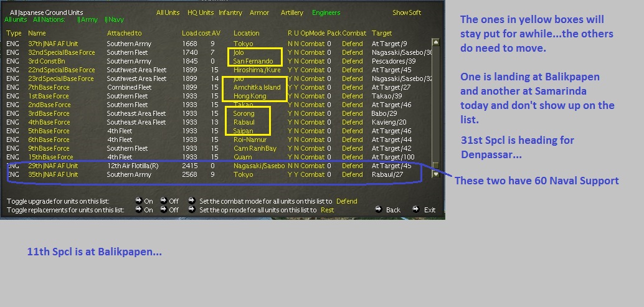Cycle the Defend combat mode value at bottom

pyautogui.click(x=347, y=201)
